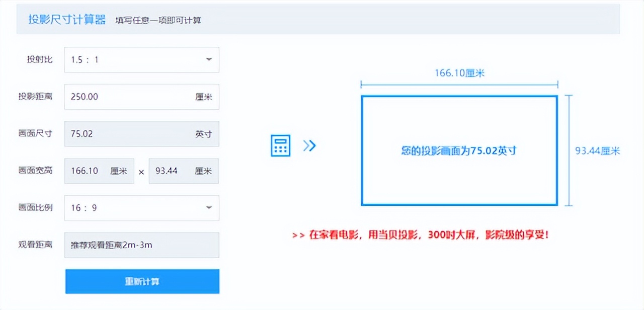Expand the 画面比例 dropdown showing 16 : 9
Screen dimensions: 644x310
point(141,208)
